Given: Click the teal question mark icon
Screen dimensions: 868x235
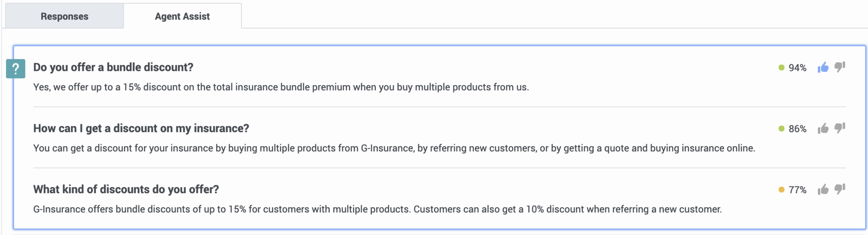Looking at the screenshot, I should click(x=16, y=69).
